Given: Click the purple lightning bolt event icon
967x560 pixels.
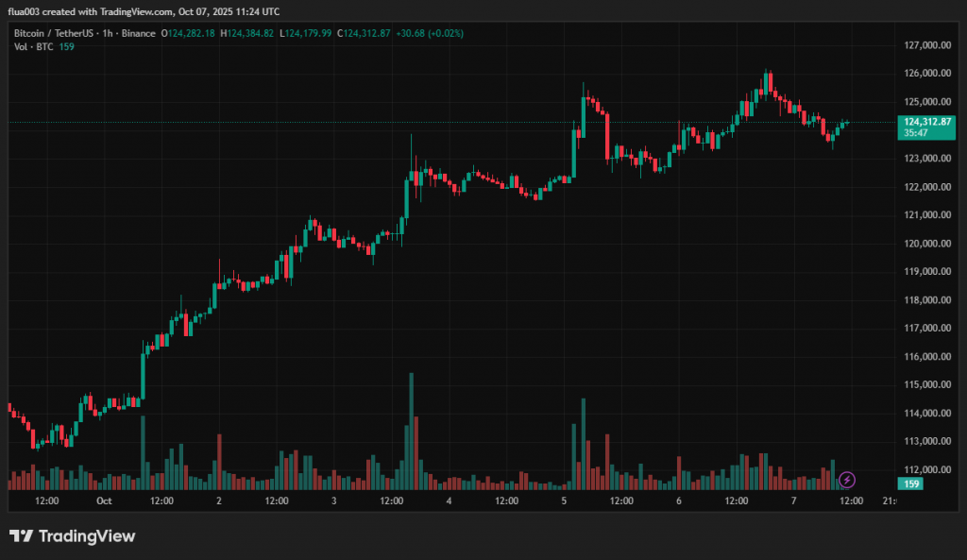Looking at the screenshot, I should (847, 480).
